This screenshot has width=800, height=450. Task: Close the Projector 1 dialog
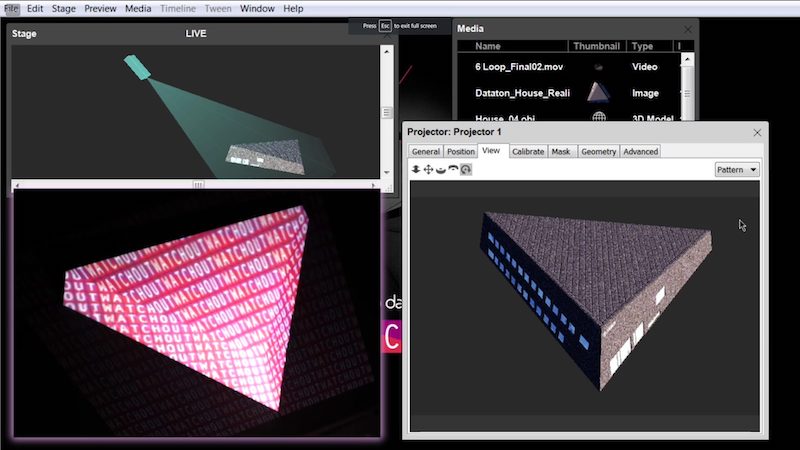757,132
